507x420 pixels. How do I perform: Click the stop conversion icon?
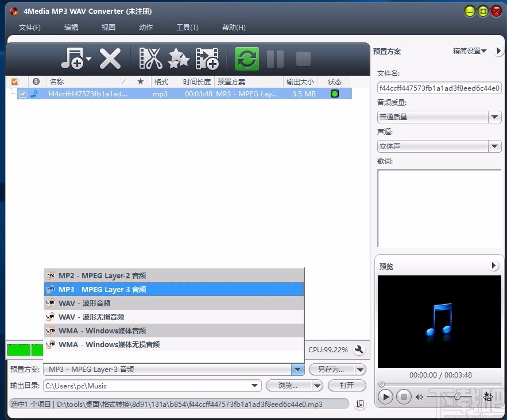pos(303,58)
